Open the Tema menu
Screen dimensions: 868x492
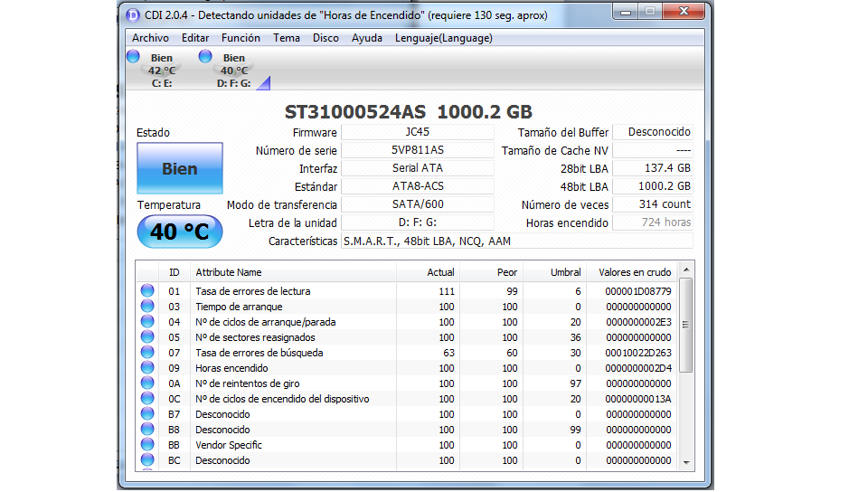pos(287,38)
